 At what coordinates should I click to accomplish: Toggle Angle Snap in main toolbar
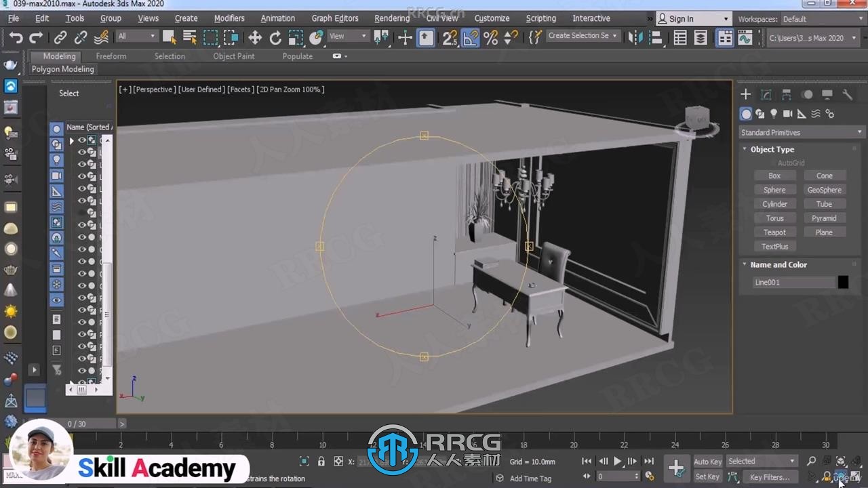(470, 38)
